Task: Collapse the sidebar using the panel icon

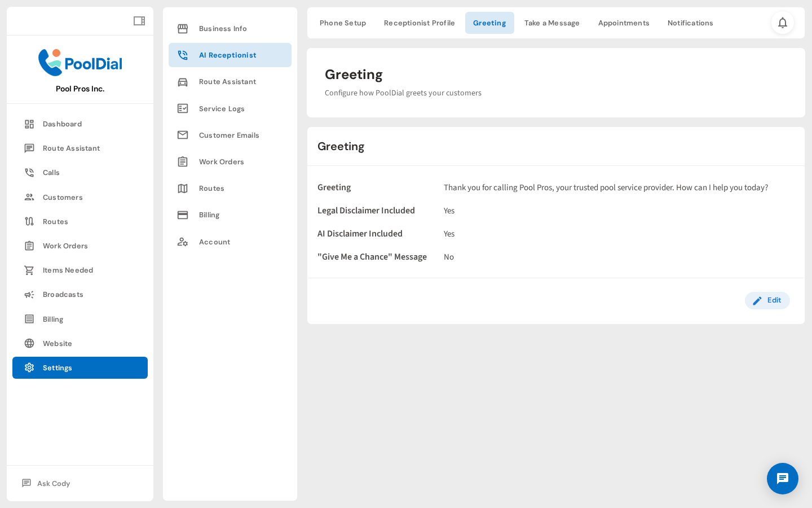Action: coord(139,20)
